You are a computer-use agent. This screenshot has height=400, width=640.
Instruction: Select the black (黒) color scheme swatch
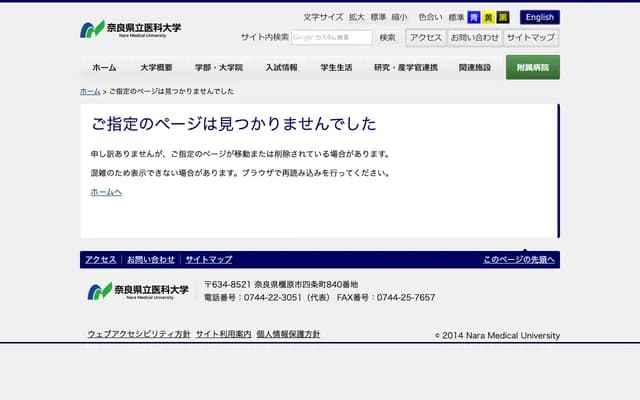(503, 17)
